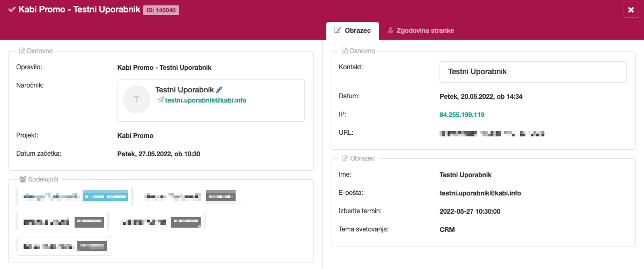The width and height of the screenshot is (644, 269).
Task: Select the blue highlighted participant tag in Sodelujoči
Action: [x=105, y=197]
